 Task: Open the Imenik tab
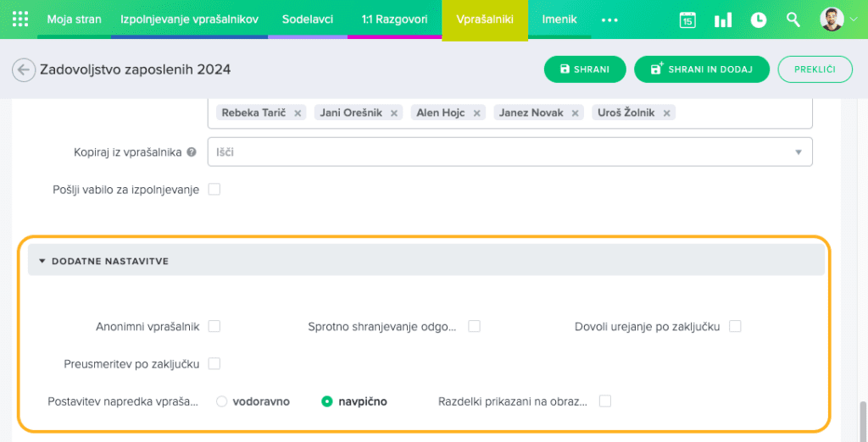pos(559,19)
